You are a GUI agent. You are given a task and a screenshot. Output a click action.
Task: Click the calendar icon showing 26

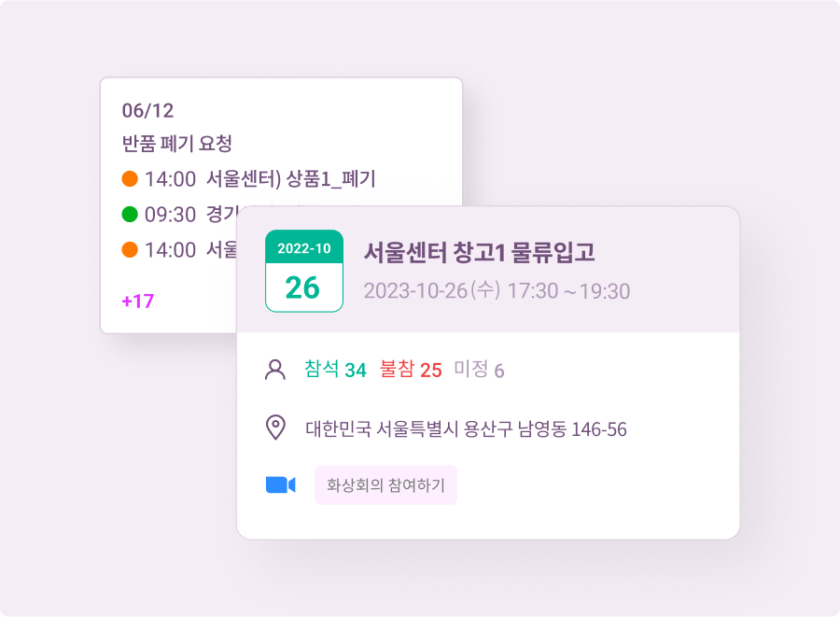click(303, 271)
